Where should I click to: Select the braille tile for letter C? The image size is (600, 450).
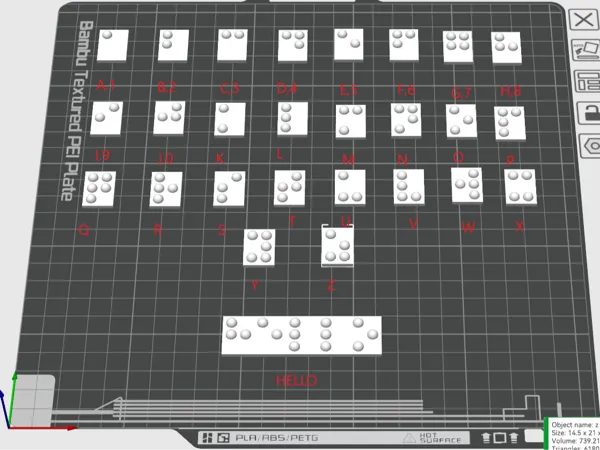233,45
